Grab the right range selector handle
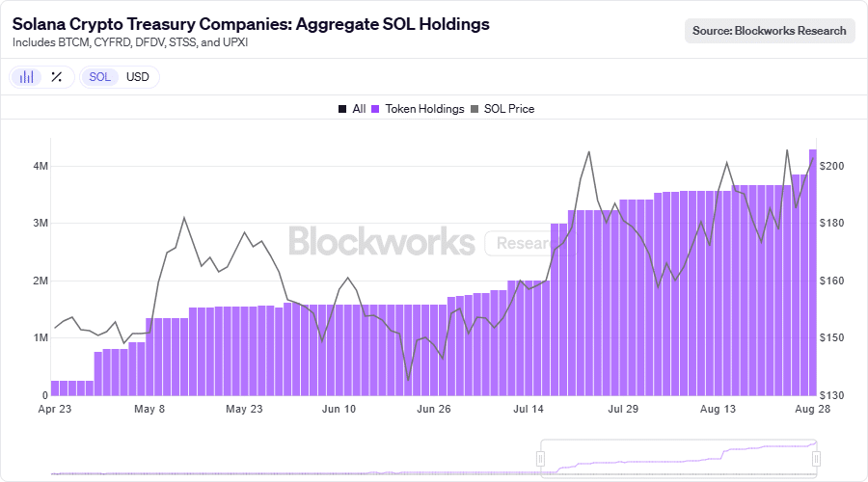 pyautogui.click(x=816, y=459)
